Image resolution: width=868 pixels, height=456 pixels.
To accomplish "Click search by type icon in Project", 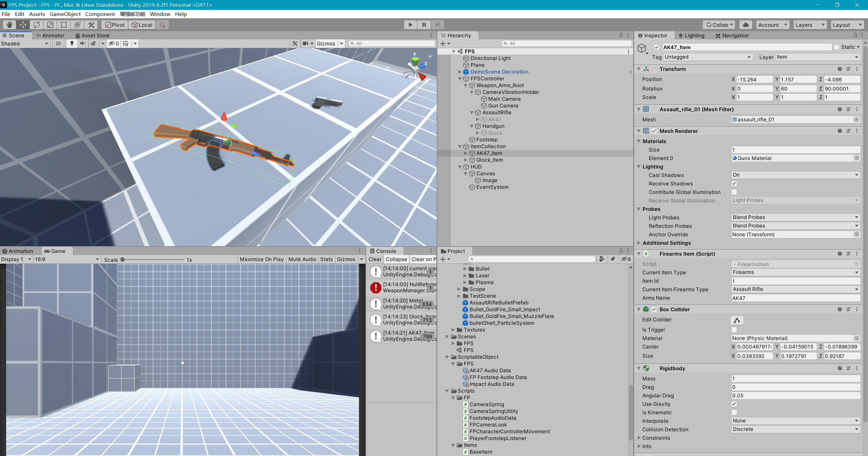I will click(x=602, y=259).
